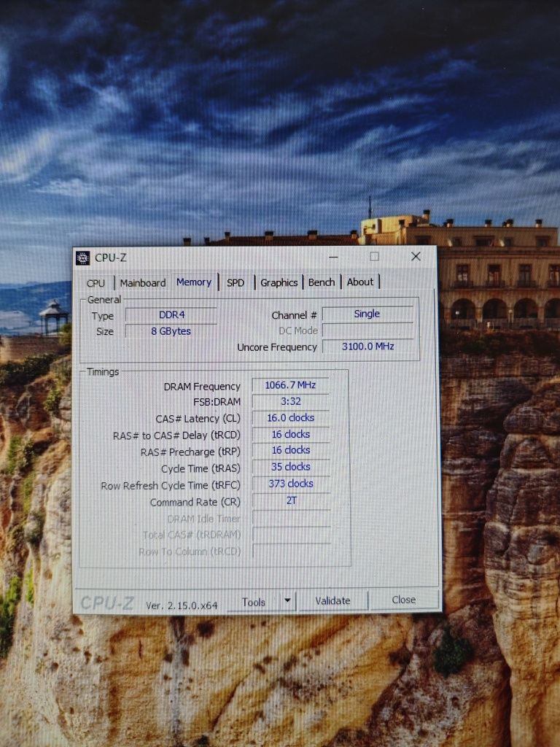Viewport: 560px width, 747px height.
Task: Click the 8 GBytes size value
Action: pos(171,331)
